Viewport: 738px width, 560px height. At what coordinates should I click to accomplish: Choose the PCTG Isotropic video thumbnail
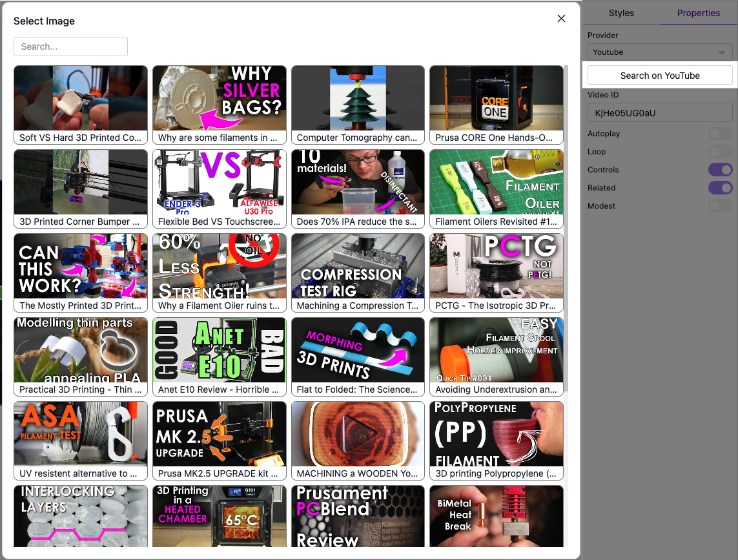coord(496,266)
